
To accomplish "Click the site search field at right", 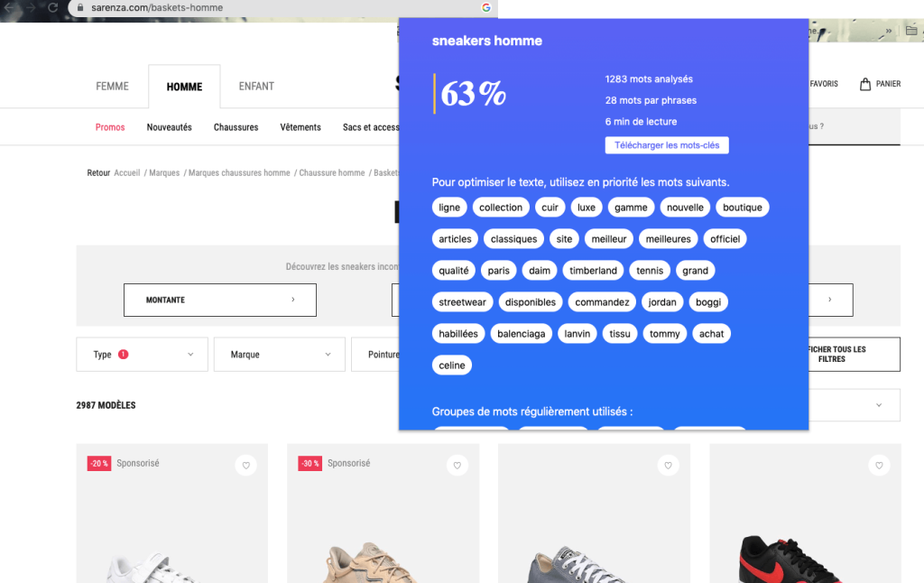I will click(x=854, y=126).
